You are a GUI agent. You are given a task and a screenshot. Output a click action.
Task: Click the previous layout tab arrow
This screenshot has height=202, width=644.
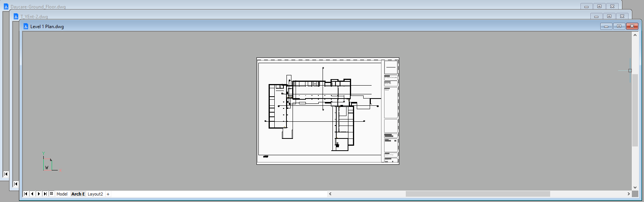[32, 194]
